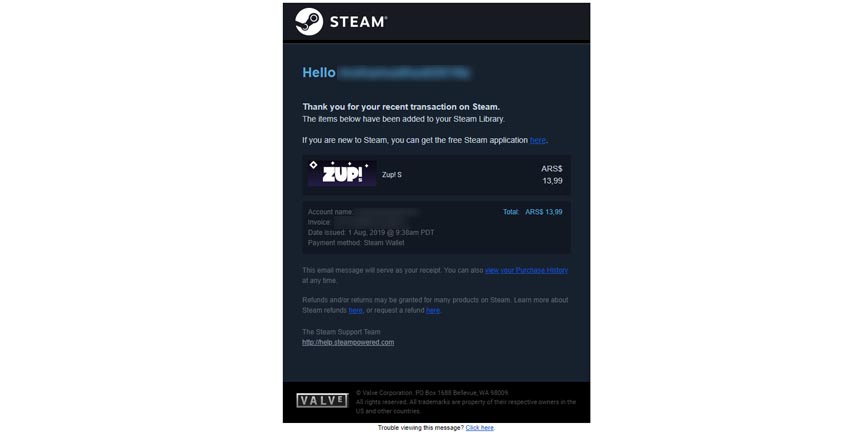Open the help.steampowered.com link
Viewport: 844px width, 438px height.
tap(348, 342)
